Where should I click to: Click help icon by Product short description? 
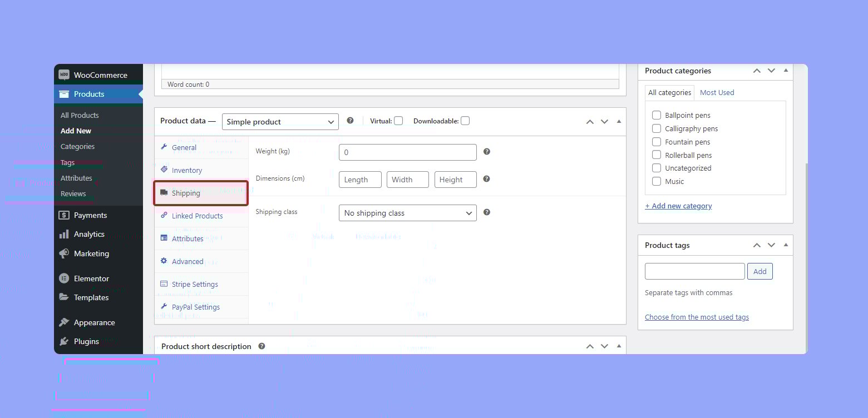[262, 346]
